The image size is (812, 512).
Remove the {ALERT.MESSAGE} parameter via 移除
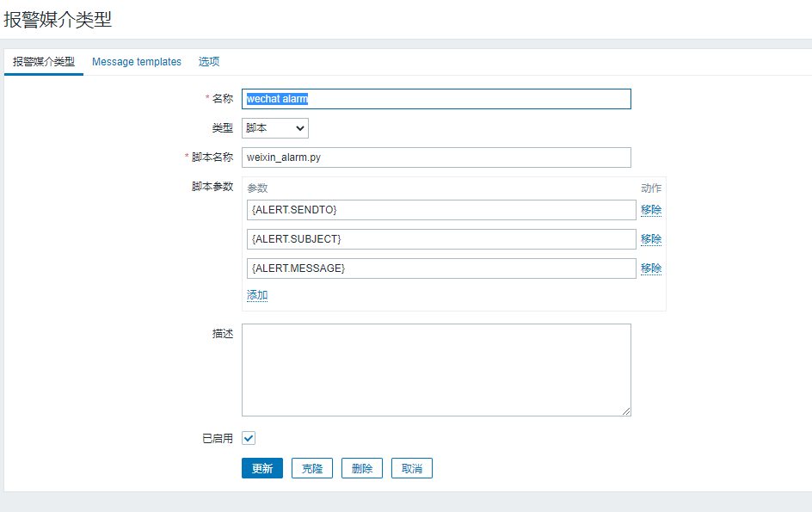pyautogui.click(x=651, y=268)
